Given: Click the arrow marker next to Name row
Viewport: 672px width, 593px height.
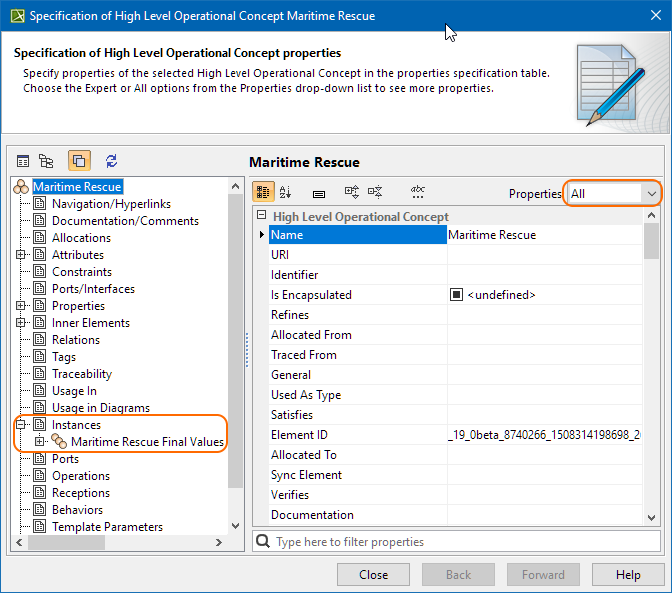Looking at the screenshot, I should [x=261, y=235].
